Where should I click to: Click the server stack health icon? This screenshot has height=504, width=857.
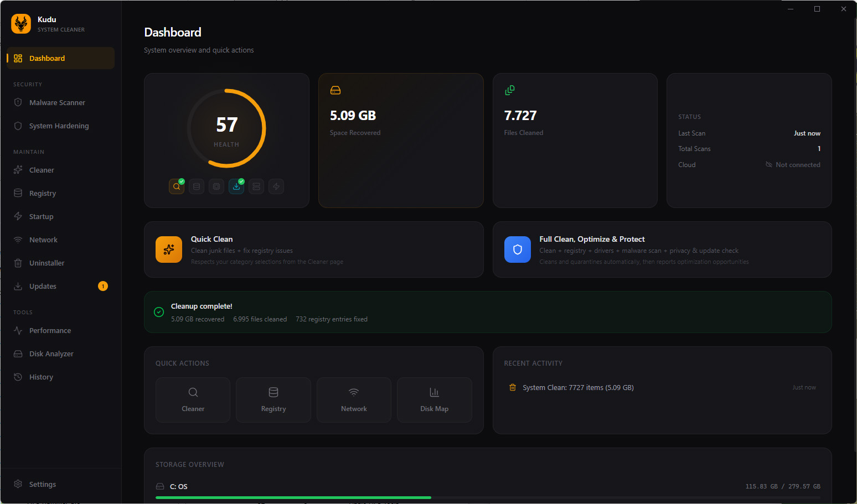coord(256,187)
